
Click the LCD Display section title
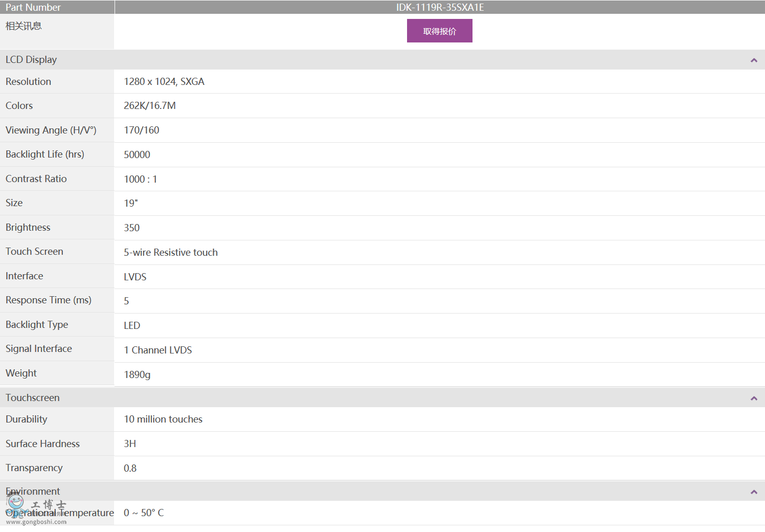click(31, 60)
